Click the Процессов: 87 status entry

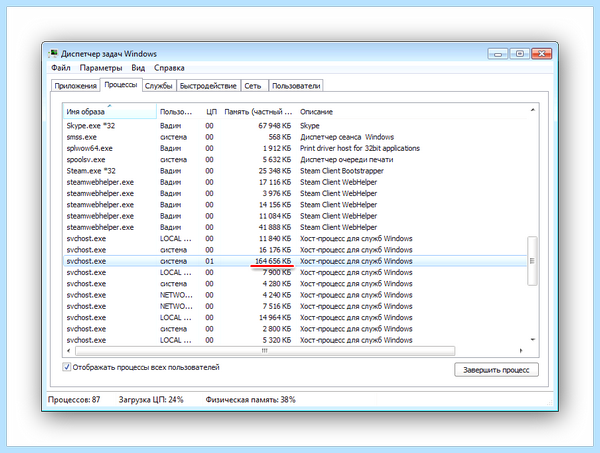click(x=74, y=399)
